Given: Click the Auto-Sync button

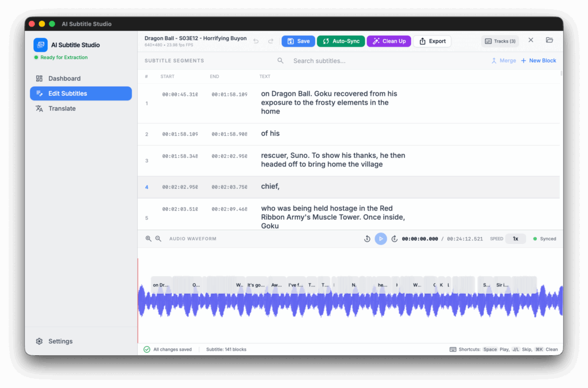Looking at the screenshot, I should tap(341, 41).
